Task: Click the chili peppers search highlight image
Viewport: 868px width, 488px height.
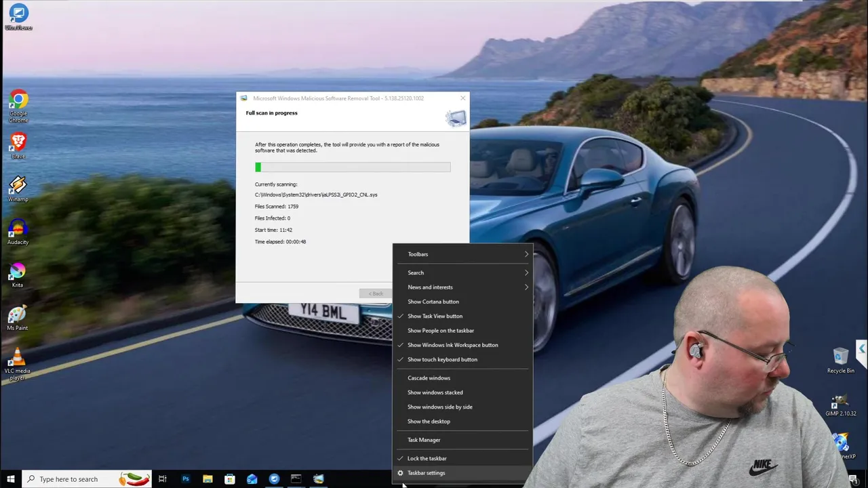Action: [134, 479]
